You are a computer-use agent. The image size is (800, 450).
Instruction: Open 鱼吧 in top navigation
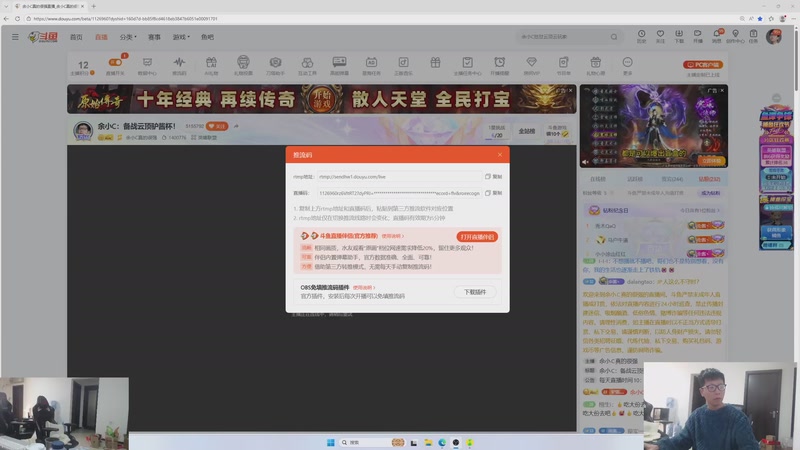tap(207, 37)
